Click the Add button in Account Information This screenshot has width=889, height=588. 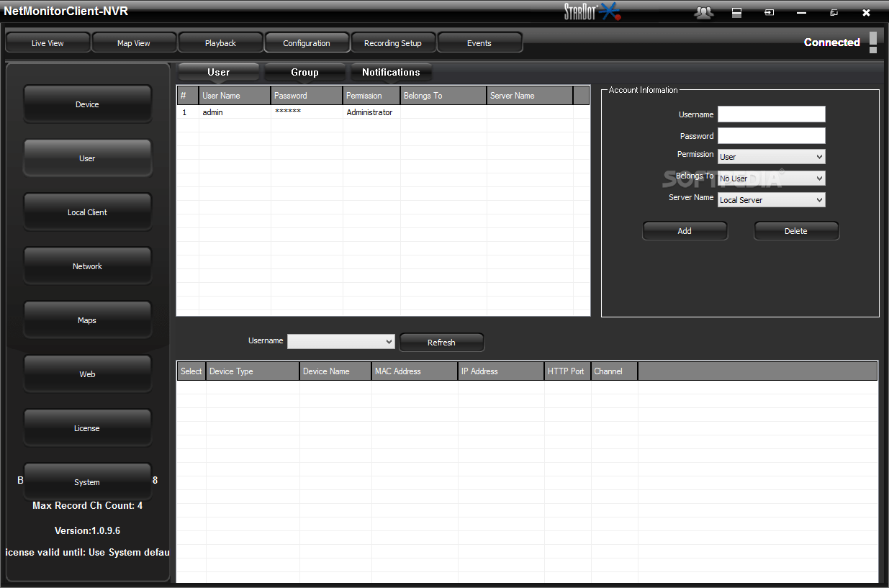point(685,230)
